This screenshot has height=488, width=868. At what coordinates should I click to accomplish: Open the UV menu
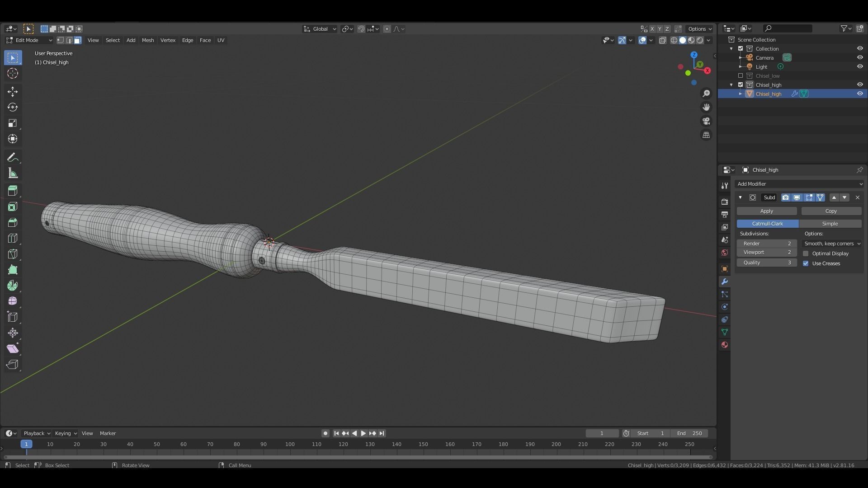coord(221,40)
